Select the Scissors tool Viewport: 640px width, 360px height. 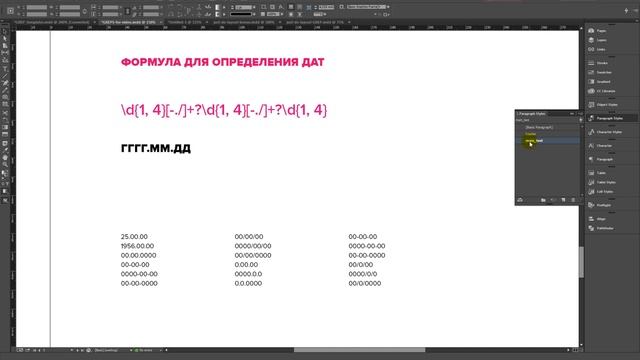coord(5,112)
